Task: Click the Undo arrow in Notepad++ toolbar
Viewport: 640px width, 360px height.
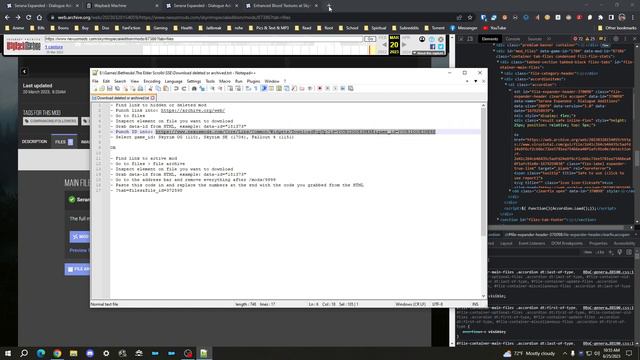Action: pyautogui.click(x=176, y=88)
